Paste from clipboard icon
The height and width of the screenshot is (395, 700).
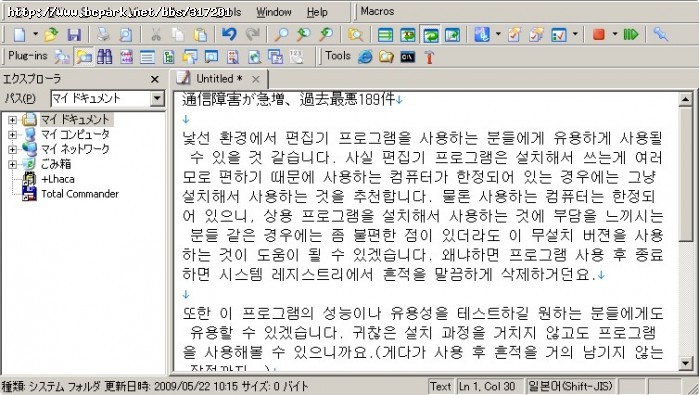point(200,35)
